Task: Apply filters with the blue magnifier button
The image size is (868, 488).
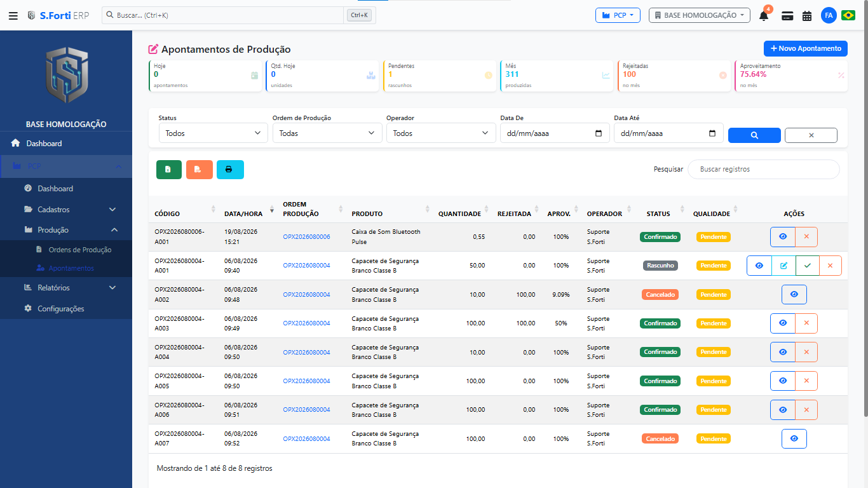Action: pyautogui.click(x=754, y=135)
